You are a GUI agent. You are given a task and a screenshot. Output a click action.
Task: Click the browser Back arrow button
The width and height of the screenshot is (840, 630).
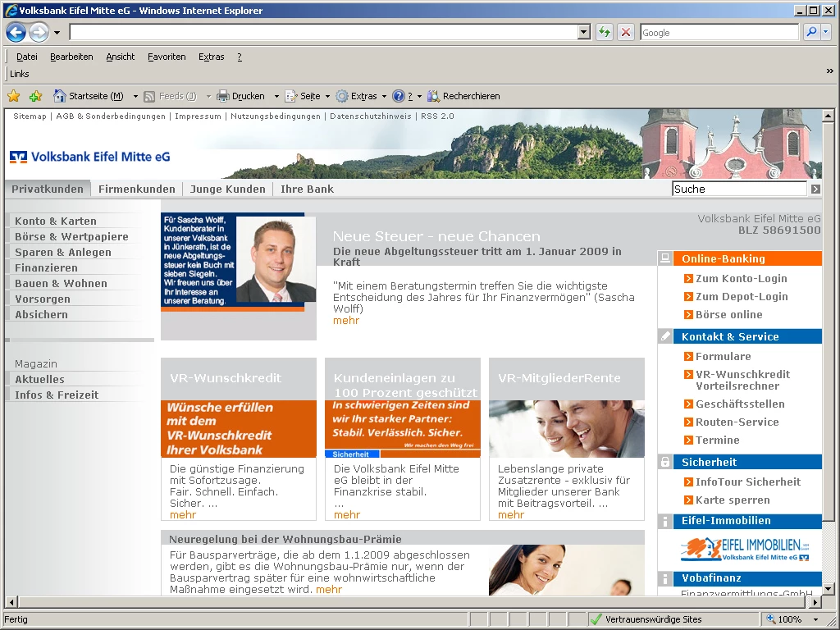(x=16, y=33)
